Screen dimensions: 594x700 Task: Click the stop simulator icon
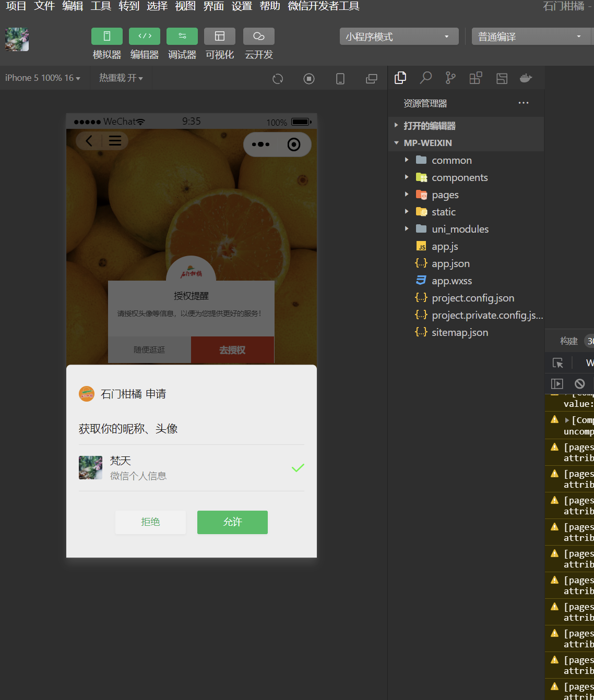[x=309, y=79]
